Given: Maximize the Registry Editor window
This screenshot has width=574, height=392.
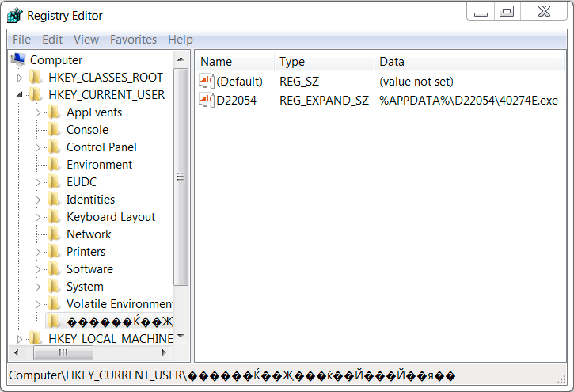Looking at the screenshot, I should click(x=507, y=11).
